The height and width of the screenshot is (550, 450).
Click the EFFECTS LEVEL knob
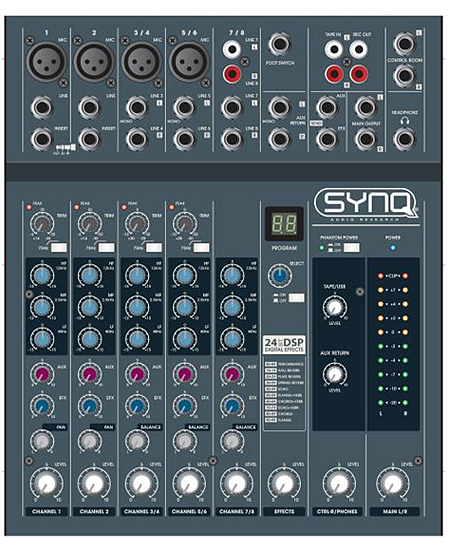[x=284, y=484]
